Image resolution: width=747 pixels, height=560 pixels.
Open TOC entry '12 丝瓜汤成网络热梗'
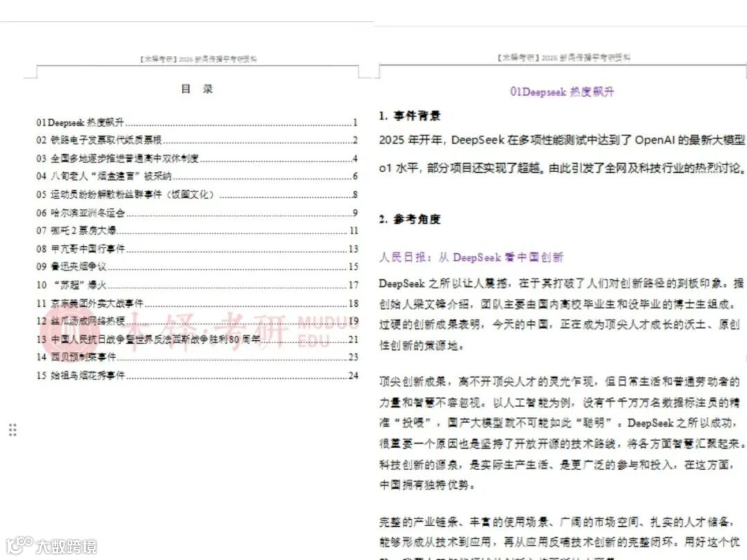tap(196, 321)
